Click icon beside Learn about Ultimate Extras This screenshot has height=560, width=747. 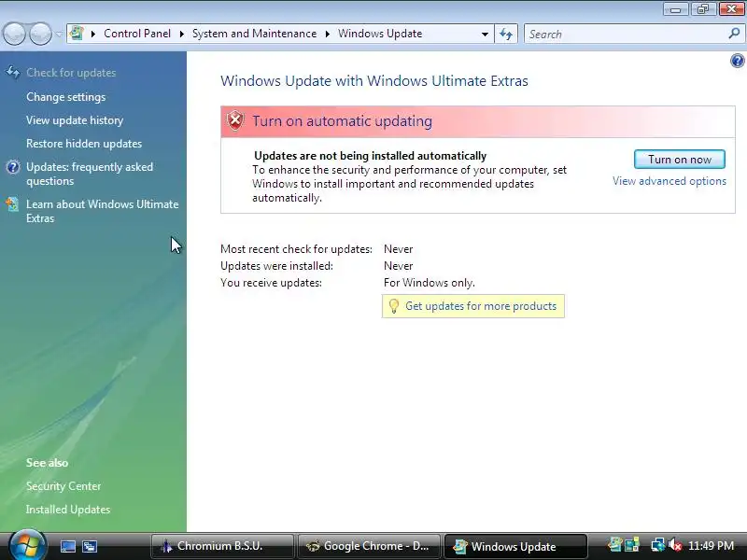[13, 204]
